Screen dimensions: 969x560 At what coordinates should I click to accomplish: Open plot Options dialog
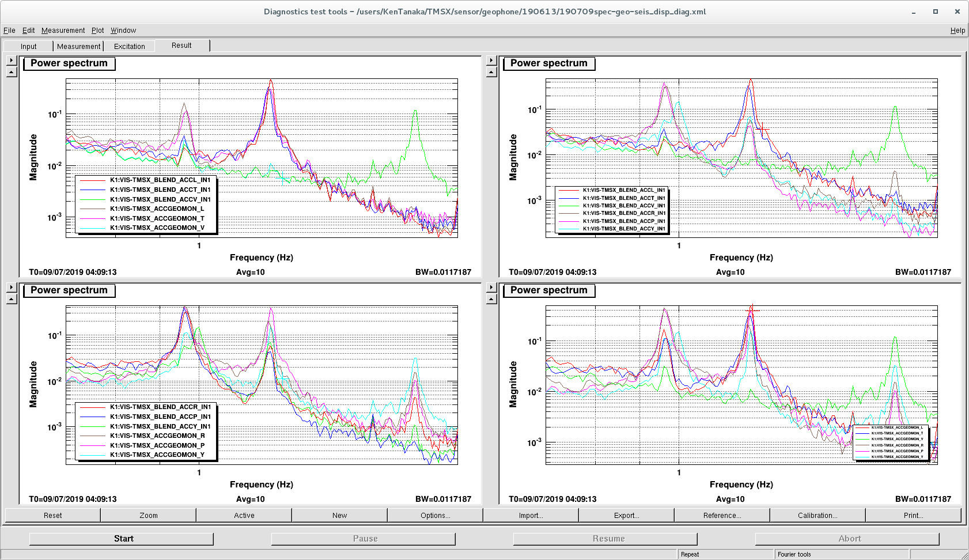pos(436,515)
